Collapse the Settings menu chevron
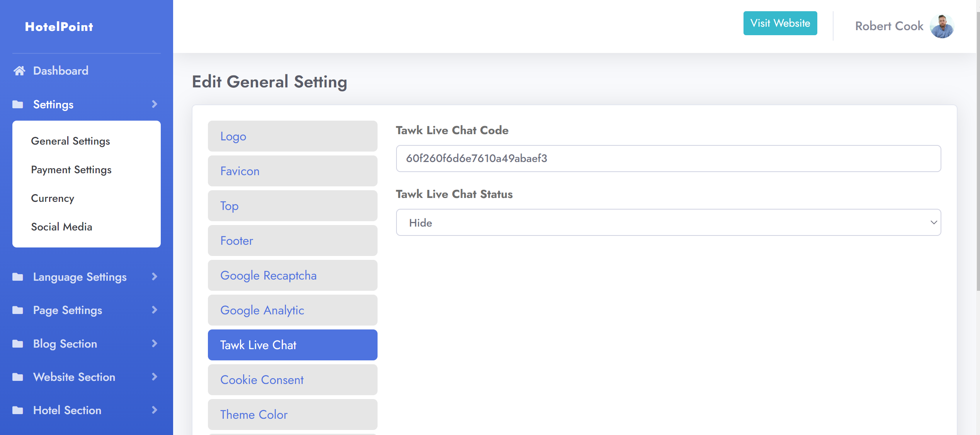Screen dimensions: 980x435 (x=155, y=104)
